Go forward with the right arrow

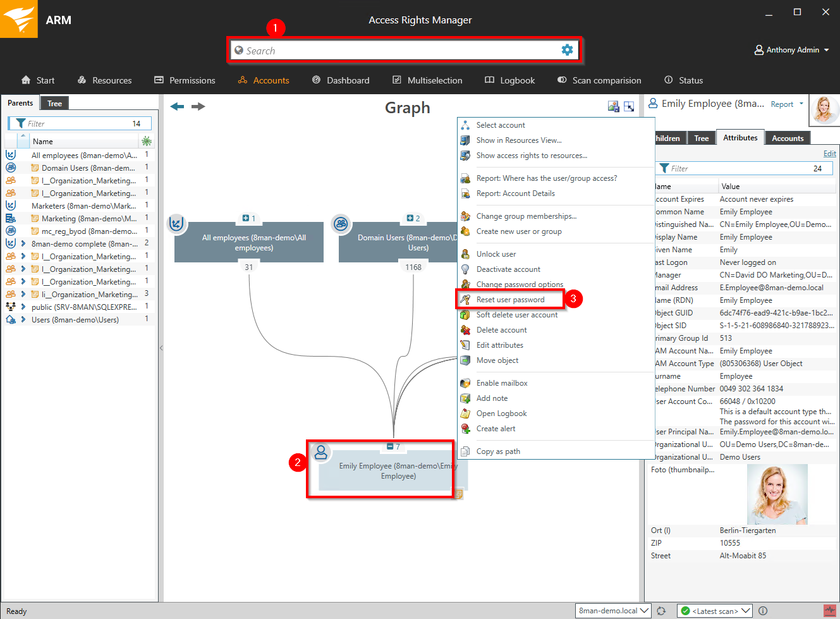click(x=198, y=106)
